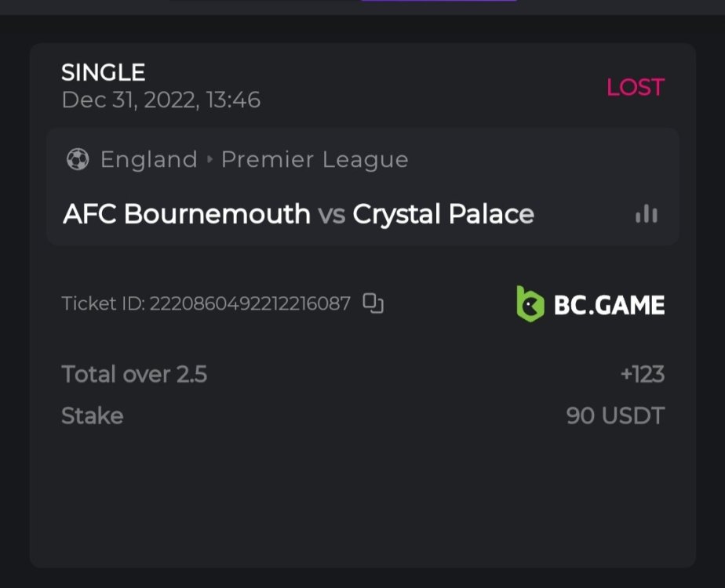Click the Dec 31, 2022 timestamp
This screenshot has height=588, width=725.
click(x=161, y=100)
